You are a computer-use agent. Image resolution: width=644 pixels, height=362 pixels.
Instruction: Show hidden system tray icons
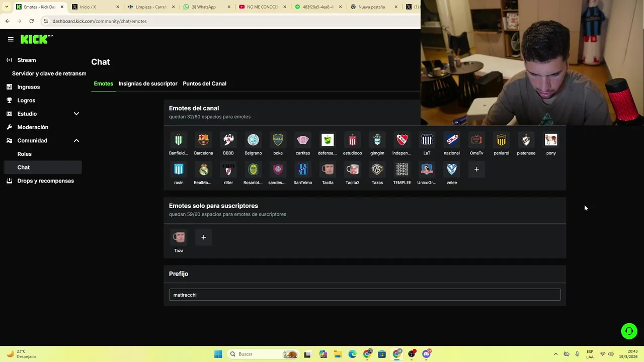pyautogui.click(x=555, y=354)
